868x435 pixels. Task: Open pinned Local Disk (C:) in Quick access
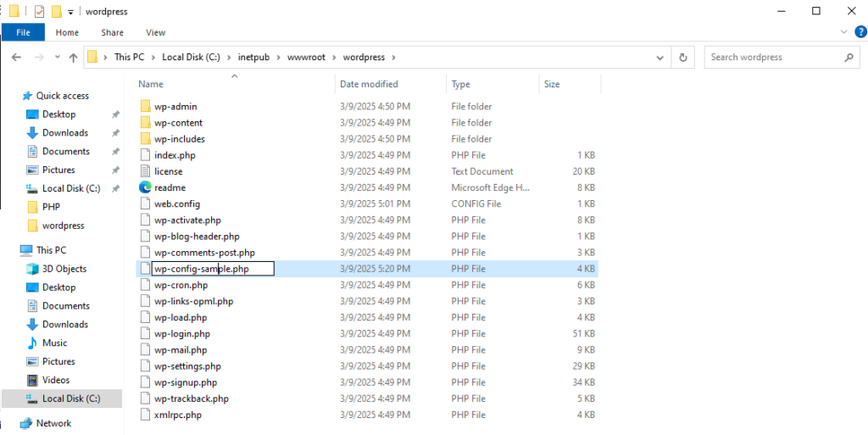point(71,188)
